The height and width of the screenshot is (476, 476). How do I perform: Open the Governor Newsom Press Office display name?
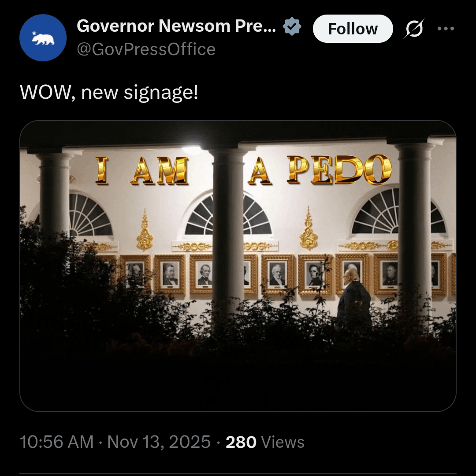[x=176, y=26]
